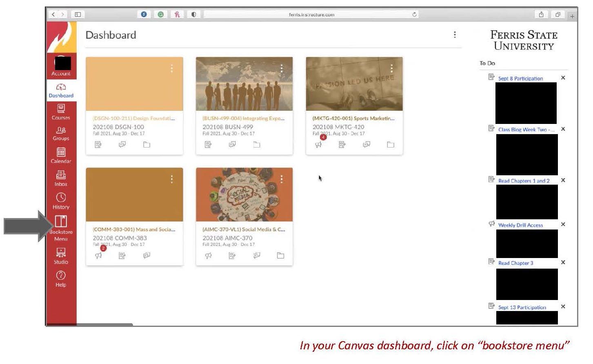Open BUSN-499 files folder icon
The image size is (593, 364).
click(256, 144)
